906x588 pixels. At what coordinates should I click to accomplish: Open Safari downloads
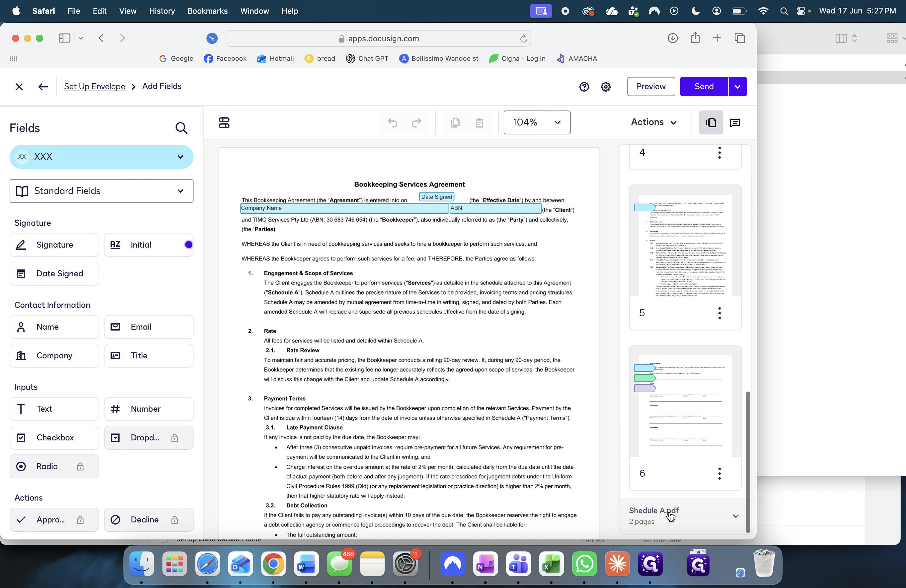click(673, 38)
